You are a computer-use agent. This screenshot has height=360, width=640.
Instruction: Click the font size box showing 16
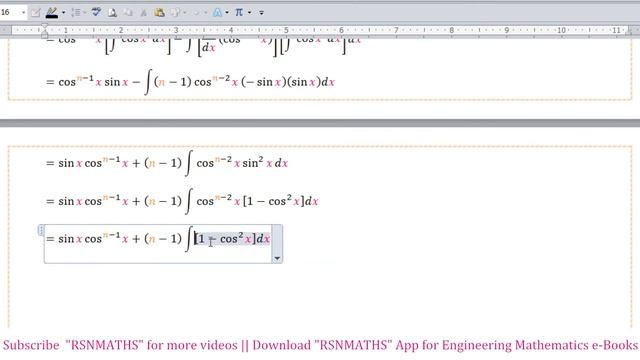tap(9, 13)
